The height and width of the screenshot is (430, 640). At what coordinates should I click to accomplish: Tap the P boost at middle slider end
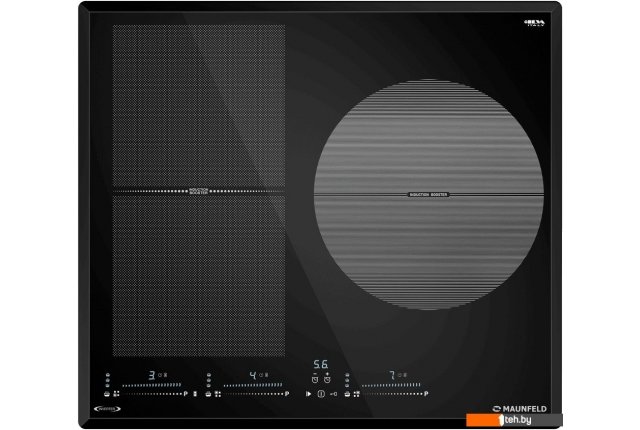tap(286, 394)
